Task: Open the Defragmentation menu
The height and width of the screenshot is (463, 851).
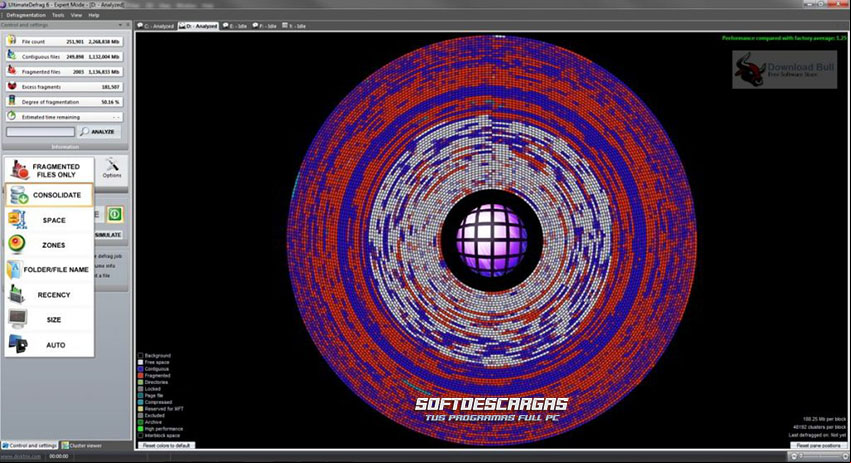Action: click(x=26, y=15)
